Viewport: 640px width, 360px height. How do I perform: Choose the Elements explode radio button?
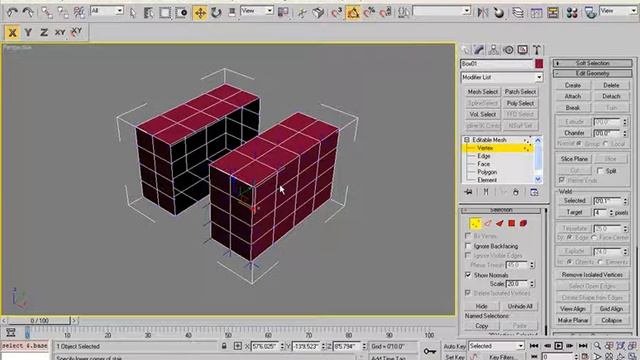pyautogui.click(x=600, y=262)
